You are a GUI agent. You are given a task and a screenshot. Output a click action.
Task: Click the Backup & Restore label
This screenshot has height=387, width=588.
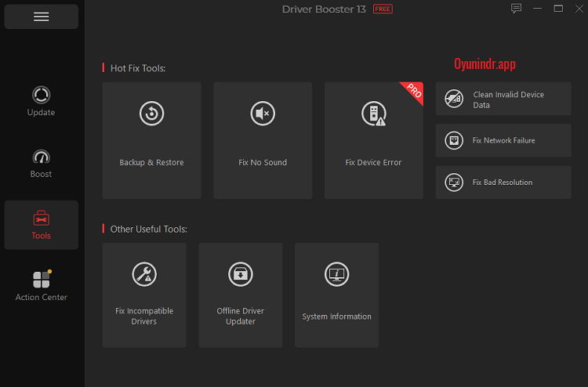151,162
